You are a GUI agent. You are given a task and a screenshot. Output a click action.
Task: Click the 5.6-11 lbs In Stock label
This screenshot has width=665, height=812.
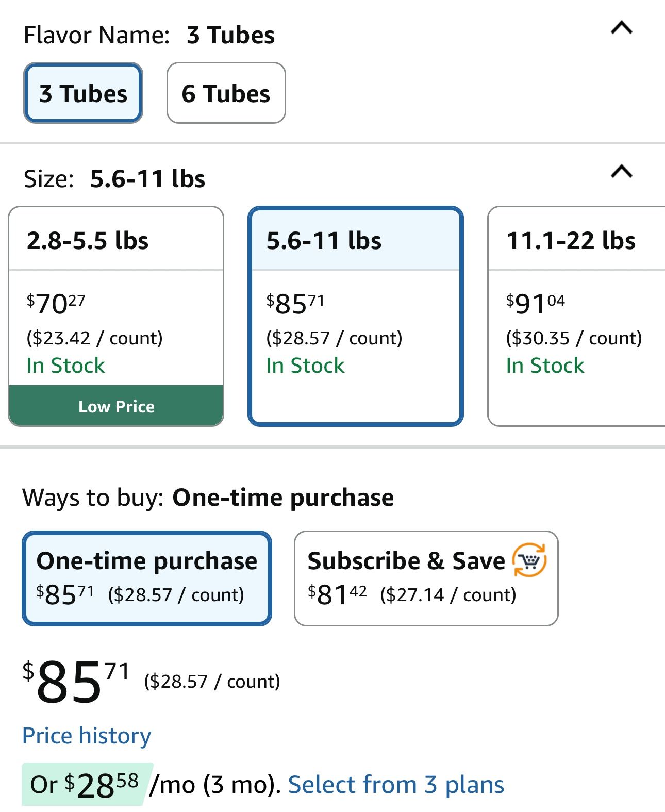coord(305,366)
